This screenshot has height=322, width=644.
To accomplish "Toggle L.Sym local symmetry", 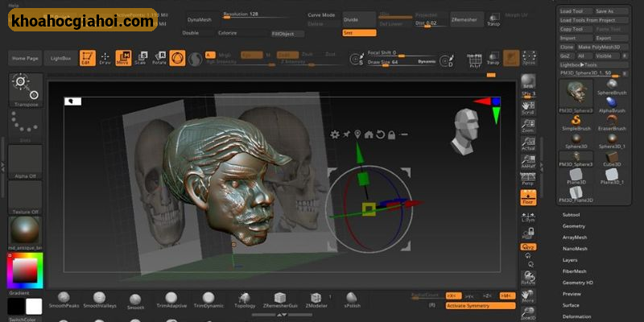I will pos(528,217).
